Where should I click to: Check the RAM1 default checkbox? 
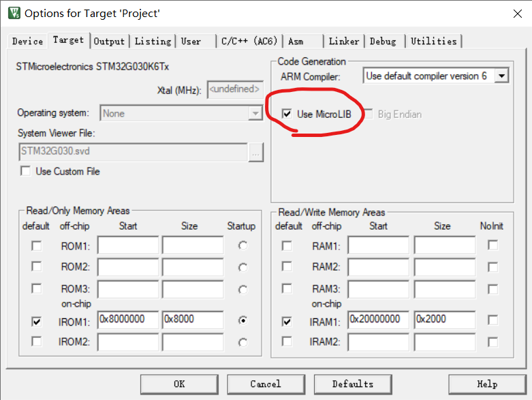pyautogui.click(x=287, y=245)
